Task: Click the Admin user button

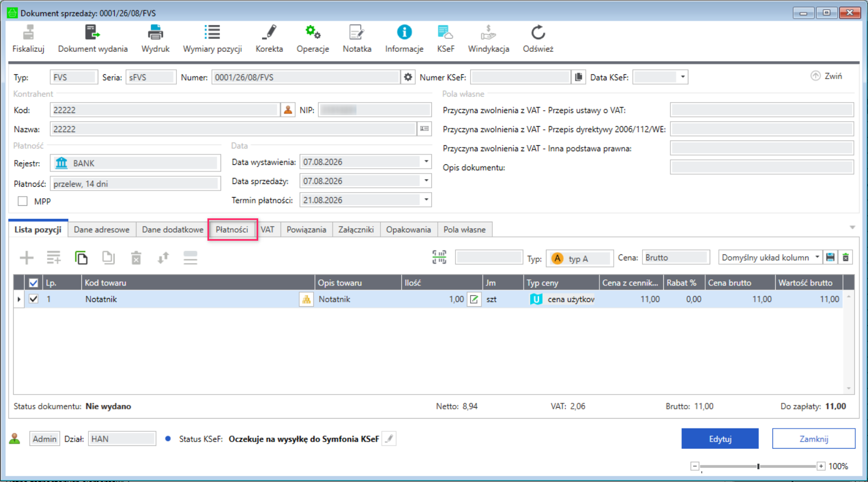Action: pyautogui.click(x=44, y=439)
